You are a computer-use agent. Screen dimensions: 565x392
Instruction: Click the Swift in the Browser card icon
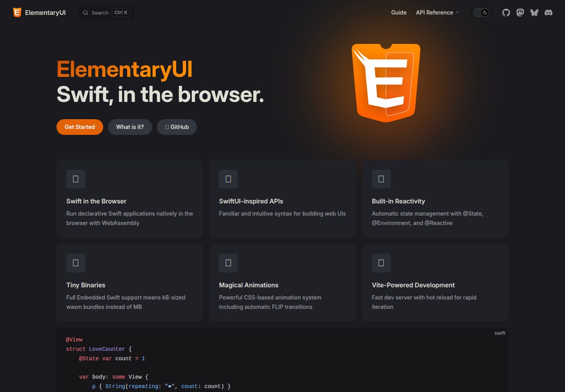tap(76, 179)
